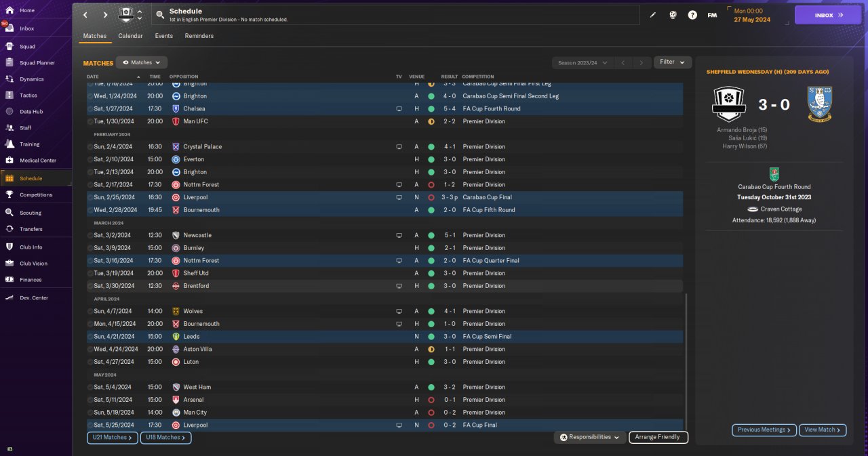Open the Inbox sidebar icon
The image size is (868, 456).
click(9, 28)
